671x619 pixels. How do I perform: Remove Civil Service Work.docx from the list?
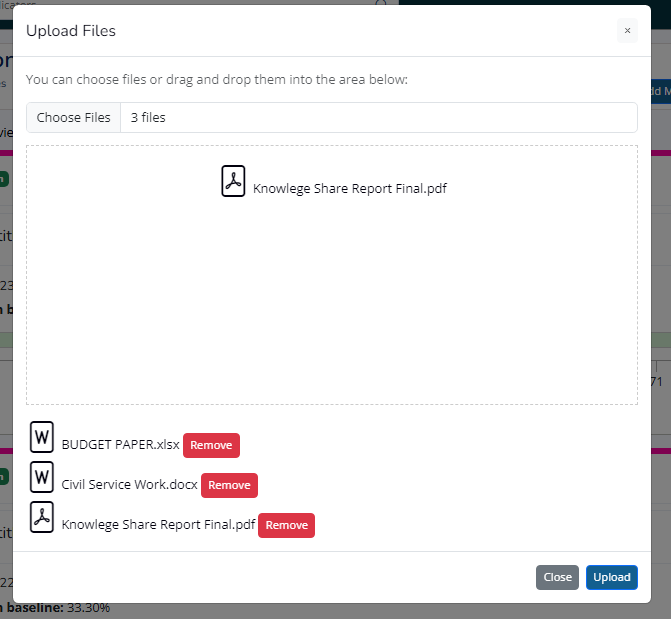[x=229, y=485]
